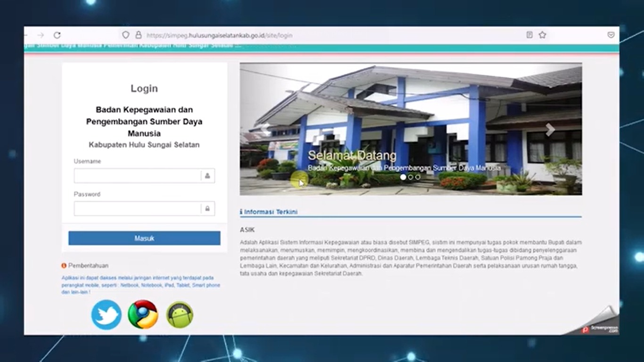Go to next carousel slide arrow
644x362 pixels.
[550, 130]
